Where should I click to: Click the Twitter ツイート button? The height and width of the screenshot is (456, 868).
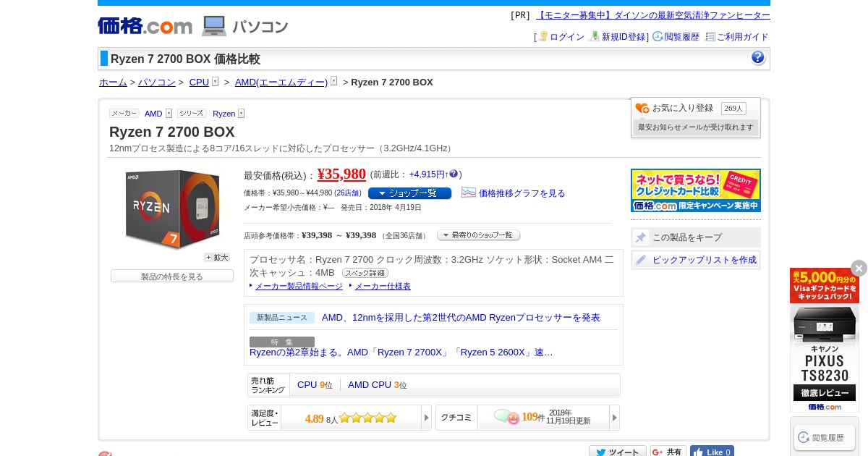pos(617,452)
